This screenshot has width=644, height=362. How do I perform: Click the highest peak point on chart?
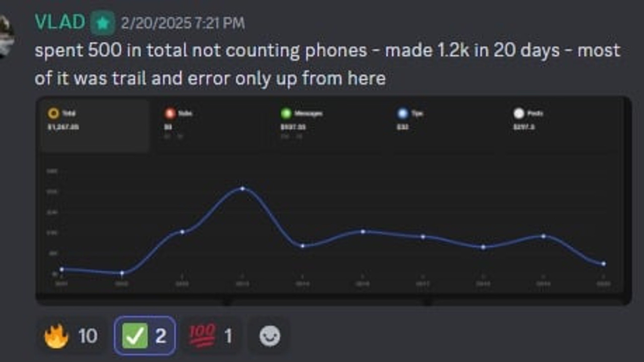[x=243, y=189]
